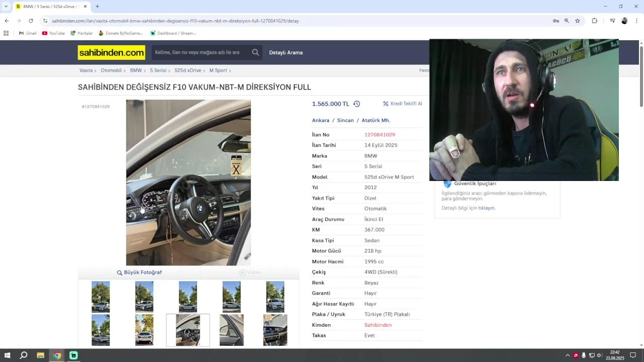Open the tab search dropdown arrow
The height and width of the screenshot is (362, 644).
point(6,7)
